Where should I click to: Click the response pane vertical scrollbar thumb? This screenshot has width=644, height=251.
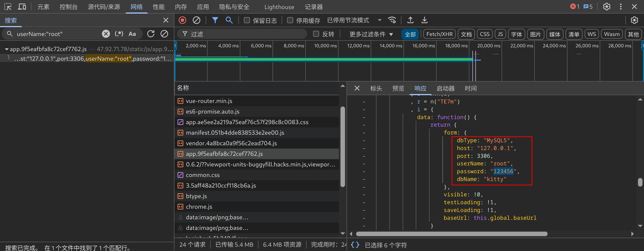(640, 182)
